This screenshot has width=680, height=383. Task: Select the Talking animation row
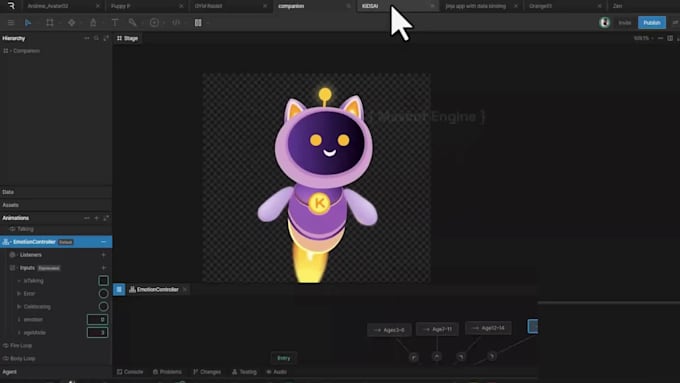coord(56,229)
